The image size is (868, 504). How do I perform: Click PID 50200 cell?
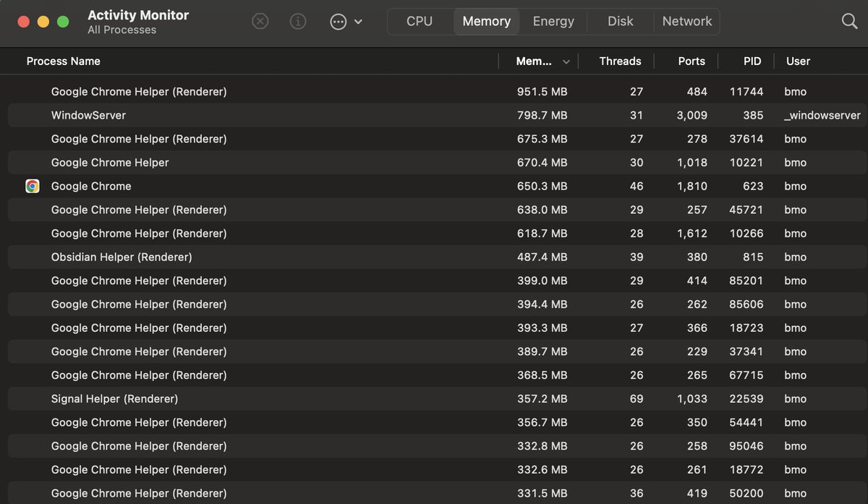pos(746,493)
